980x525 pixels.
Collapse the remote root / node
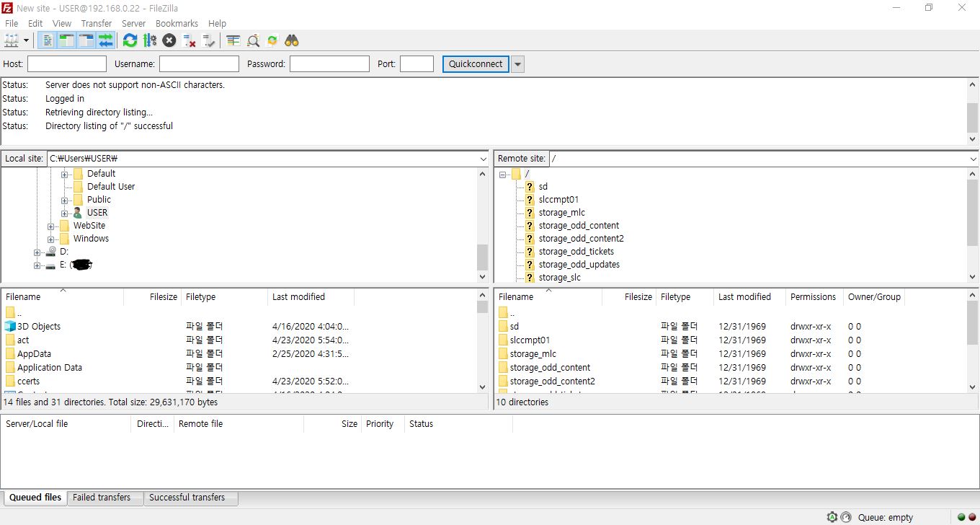502,174
